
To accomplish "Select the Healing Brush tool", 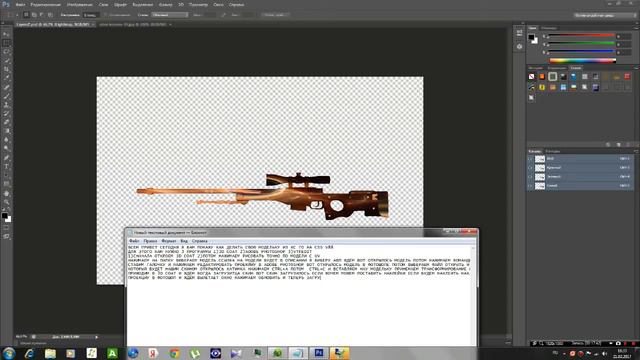I will click(6, 87).
